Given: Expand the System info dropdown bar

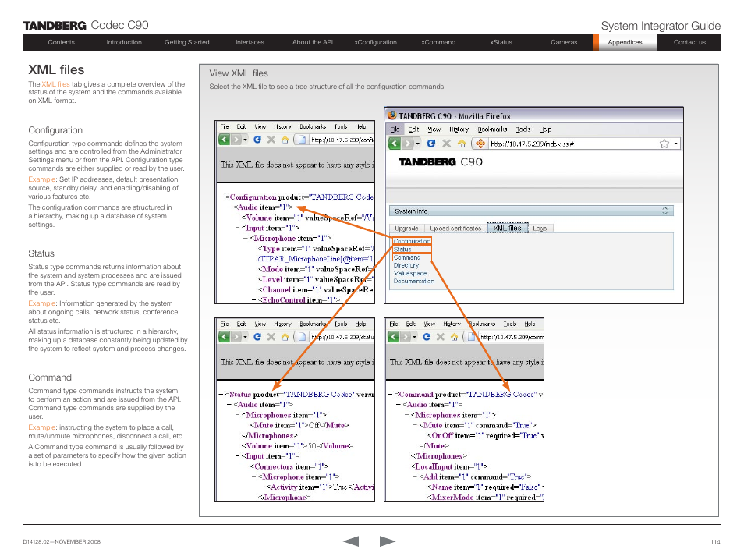Looking at the screenshot, I should (x=531, y=211).
